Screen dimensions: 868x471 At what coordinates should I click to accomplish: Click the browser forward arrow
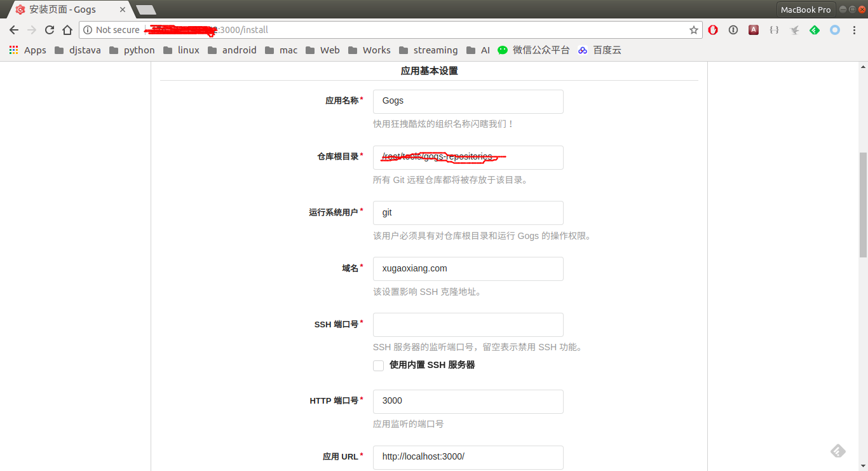32,30
